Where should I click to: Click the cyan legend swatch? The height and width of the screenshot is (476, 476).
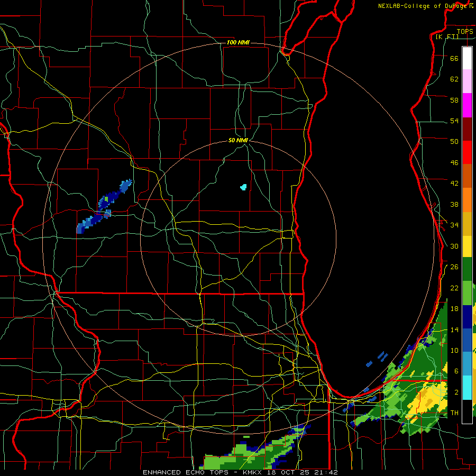click(467, 388)
